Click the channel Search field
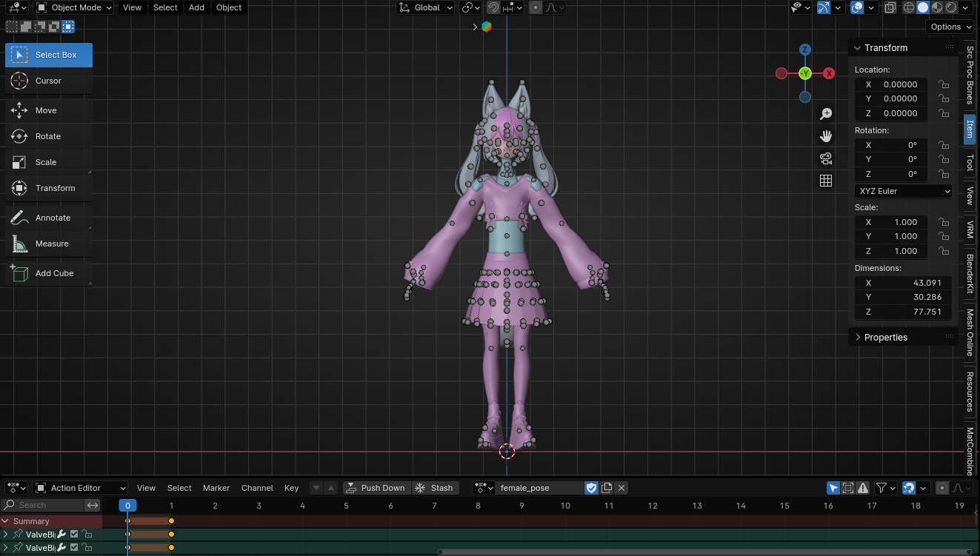The width and height of the screenshot is (980, 556). (43, 505)
